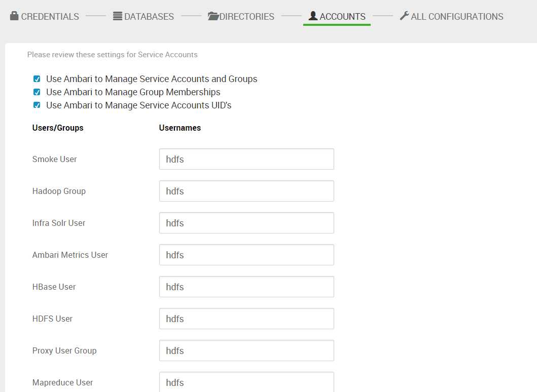Click the 'Proxy User Group' label
Screen dimensions: 537x392
(64, 350)
